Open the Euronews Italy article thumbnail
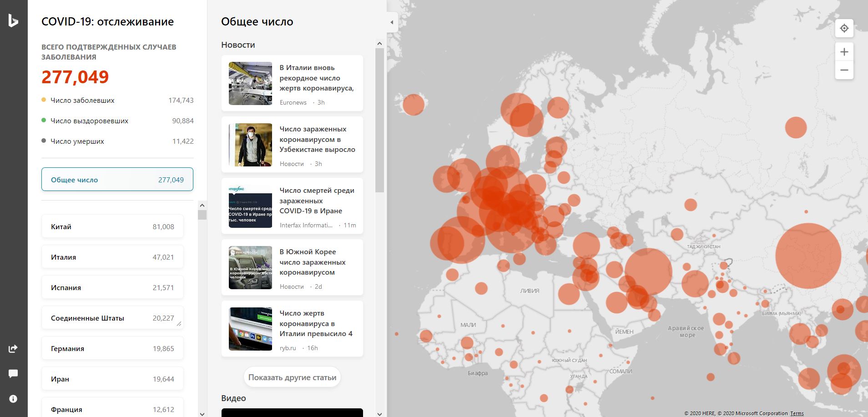Image resolution: width=868 pixels, height=417 pixels. pyautogui.click(x=250, y=84)
